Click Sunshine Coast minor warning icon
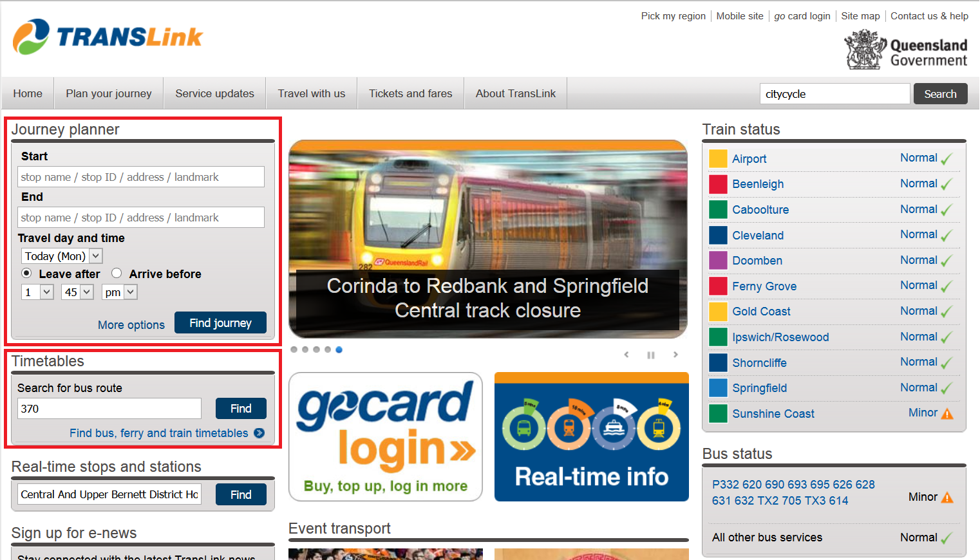This screenshot has width=980, height=560. 947,413
